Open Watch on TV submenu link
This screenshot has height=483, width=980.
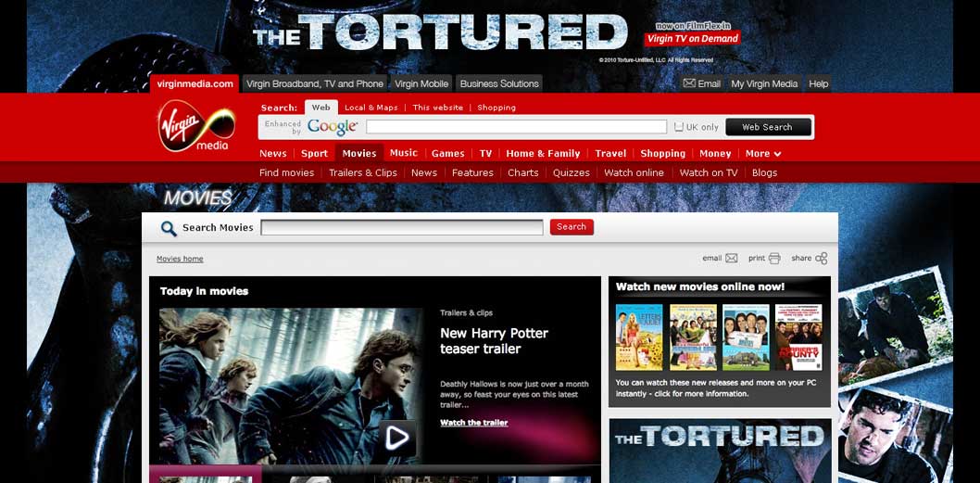(709, 172)
